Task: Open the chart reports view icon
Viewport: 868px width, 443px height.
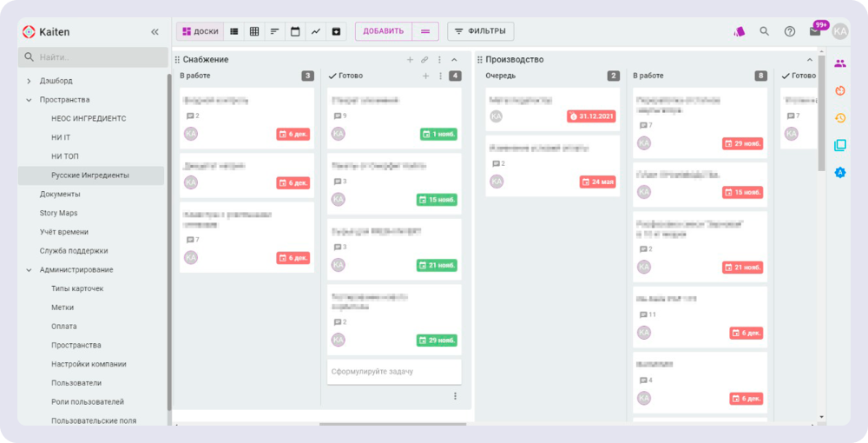Action: pos(316,31)
